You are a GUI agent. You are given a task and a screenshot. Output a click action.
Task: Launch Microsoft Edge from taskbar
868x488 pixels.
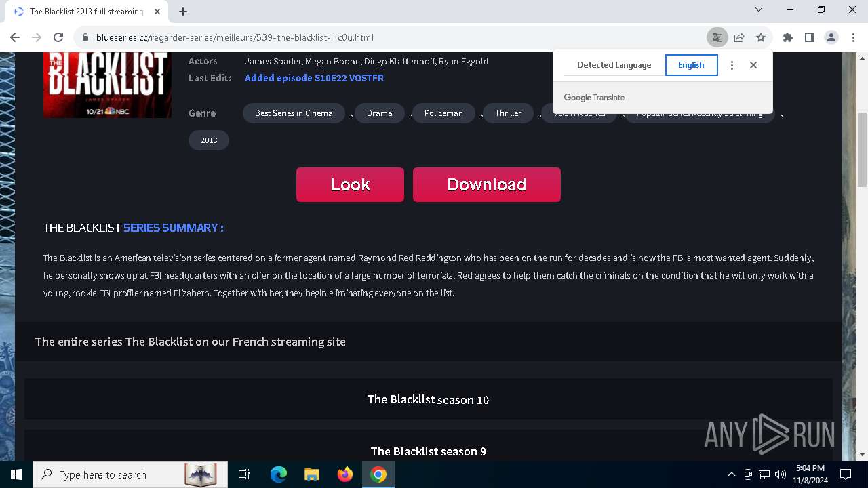[x=279, y=474]
